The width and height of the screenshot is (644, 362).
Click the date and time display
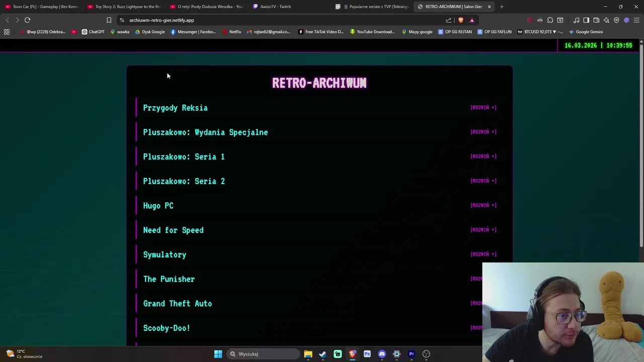[x=598, y=45]
